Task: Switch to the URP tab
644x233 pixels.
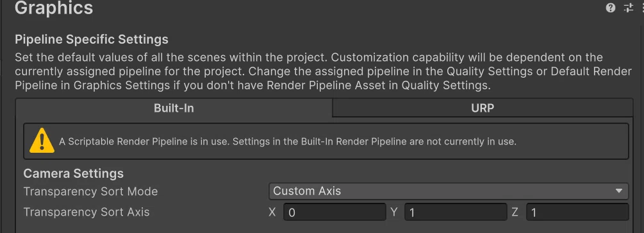Action: pyautogui.click(x=483, y=108)
